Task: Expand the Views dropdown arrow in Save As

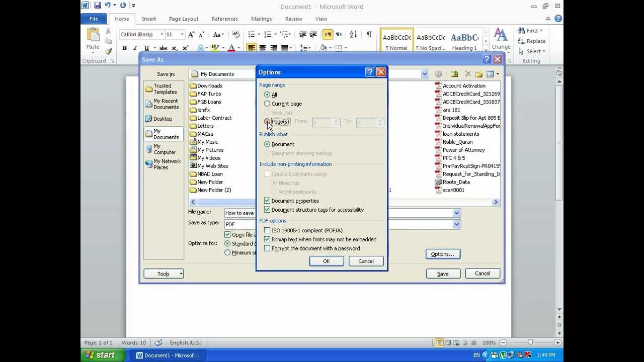Action: click(x=498, y=74)
